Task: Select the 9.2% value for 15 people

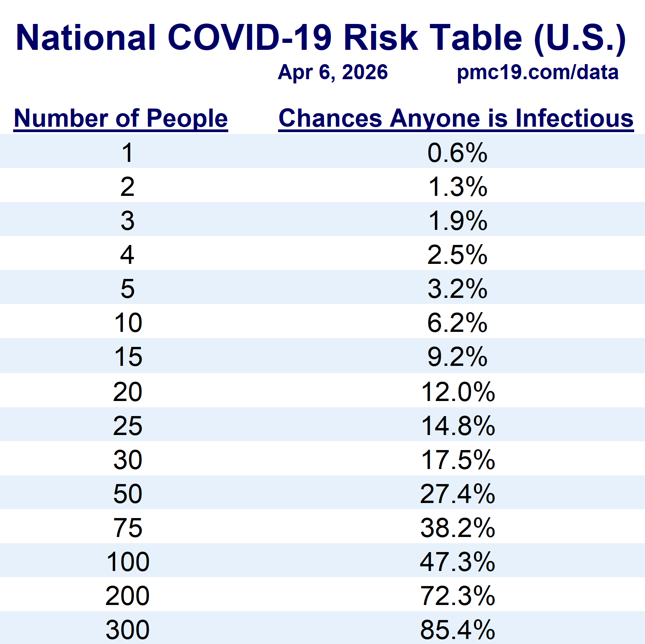Action: pyautogui.click(x=457, y=357)
